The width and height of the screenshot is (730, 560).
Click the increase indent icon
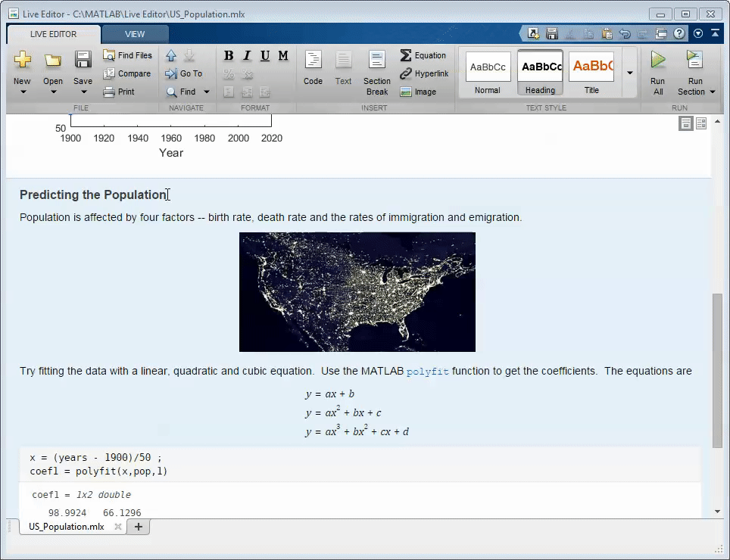(x=247, y=92)
